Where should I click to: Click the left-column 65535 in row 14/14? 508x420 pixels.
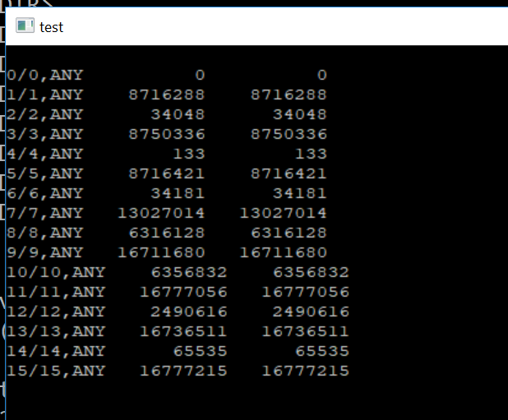click(x=201, y=352)
